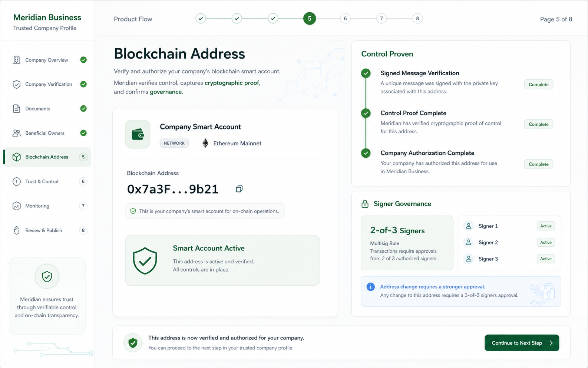Click the governance link in the description
Screen dimensions: 588x368
[166, 92]
